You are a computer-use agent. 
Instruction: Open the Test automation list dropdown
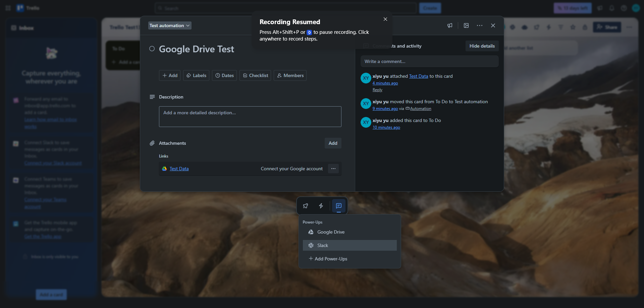(170, 25)
